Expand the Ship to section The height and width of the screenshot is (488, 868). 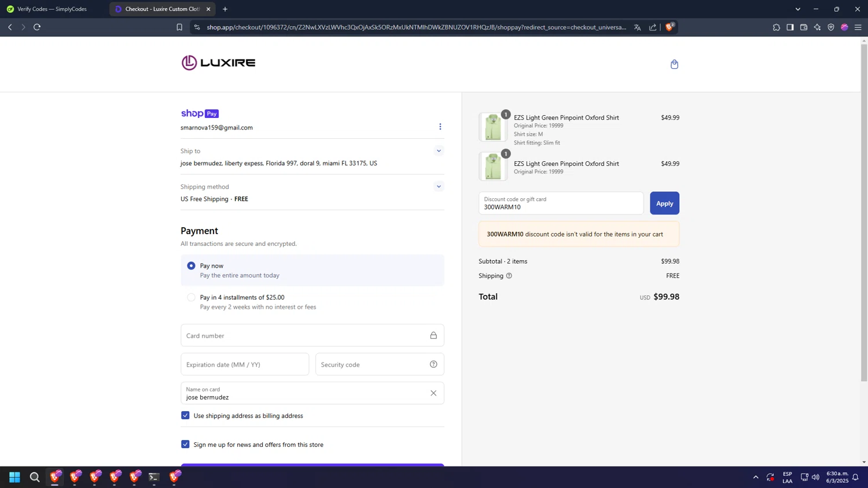pos(439,151)
